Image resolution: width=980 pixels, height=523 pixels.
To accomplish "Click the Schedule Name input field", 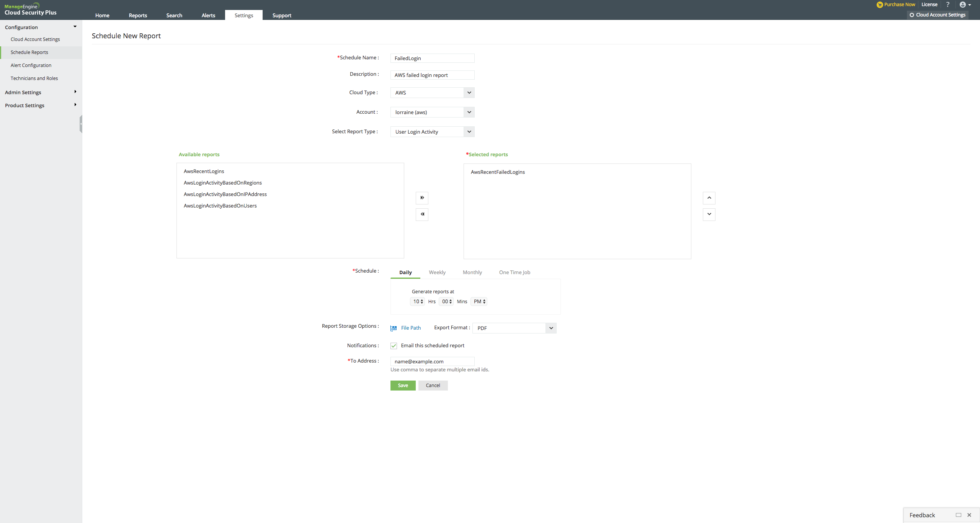I will coord(432,58).
